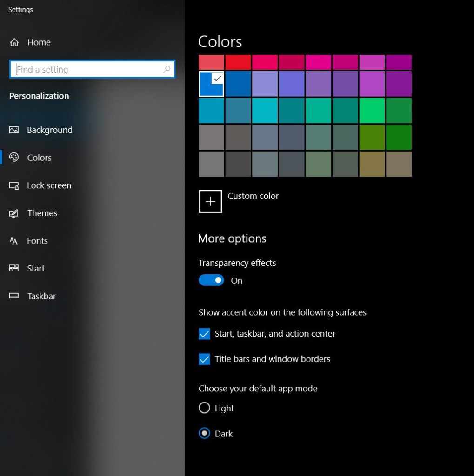
Task: Click the Lock screen icon
Action: tap(14, 185)
